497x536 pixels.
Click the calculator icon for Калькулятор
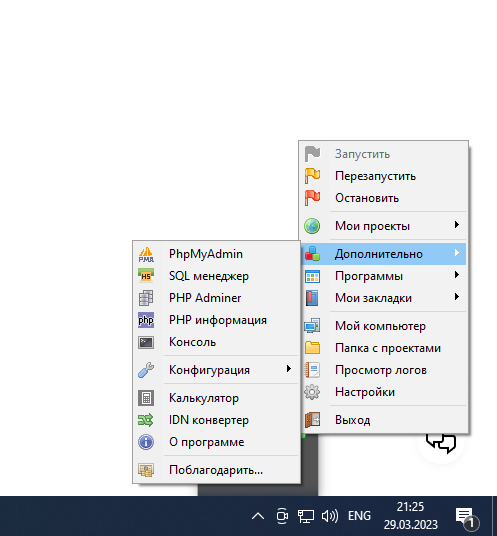coord(146,398)
